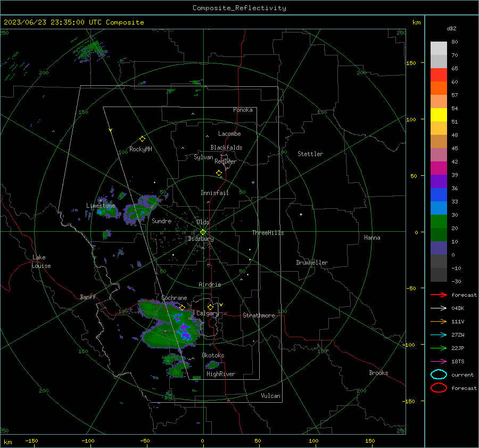Click the cyan current ellipse icon
The image size is (479, 448).
click(439, 374)
